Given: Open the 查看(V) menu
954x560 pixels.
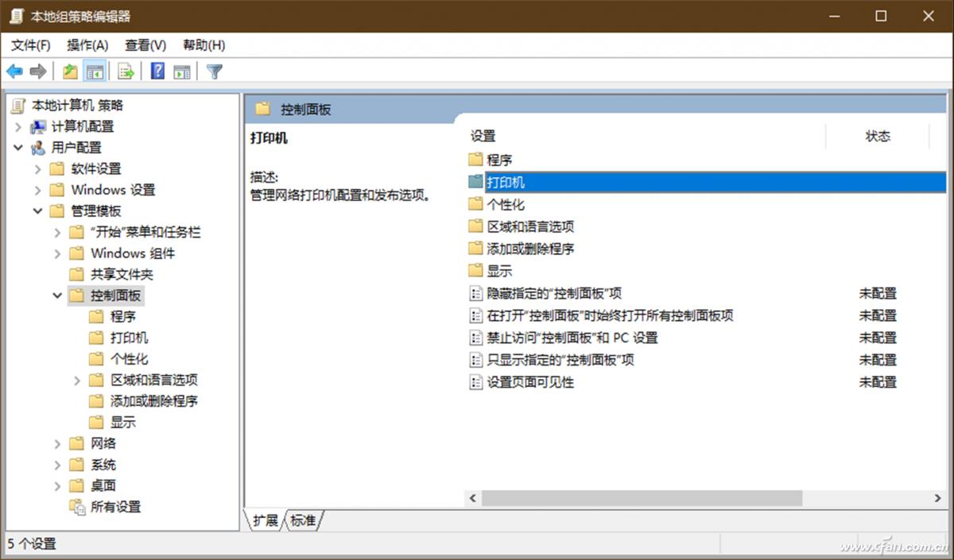Looking at the screenshot, I should [144, 45].
